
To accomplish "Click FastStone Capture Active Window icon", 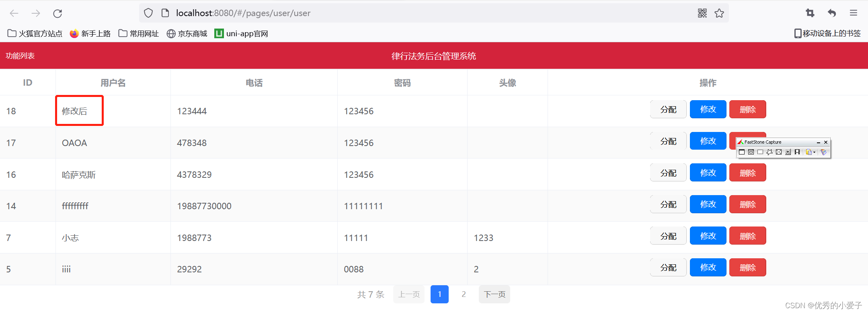I will 742,152.
